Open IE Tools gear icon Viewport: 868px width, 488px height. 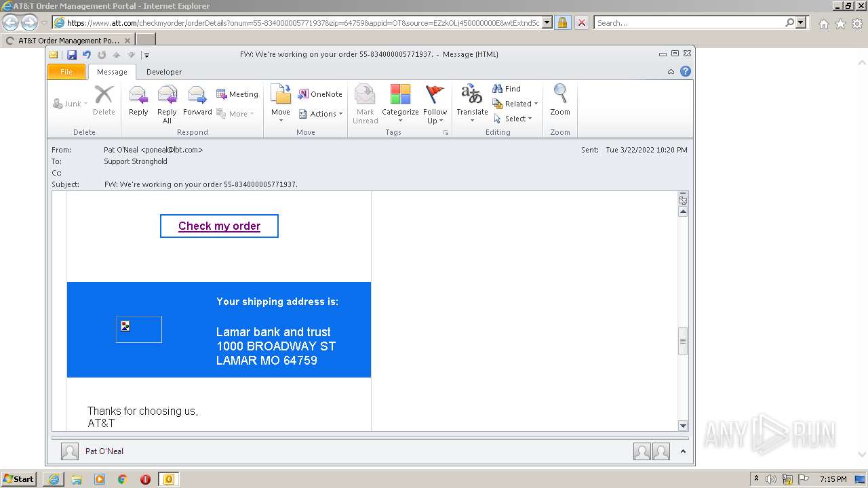coord(858,24)
